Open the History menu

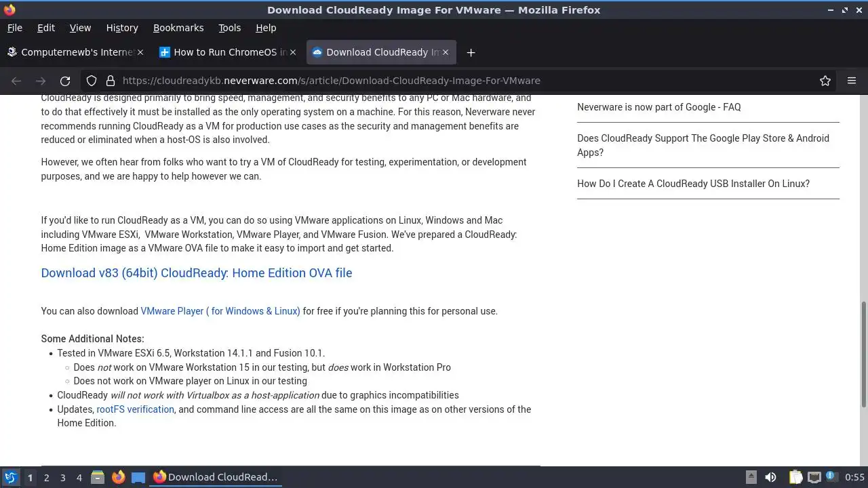pos(122,28)
